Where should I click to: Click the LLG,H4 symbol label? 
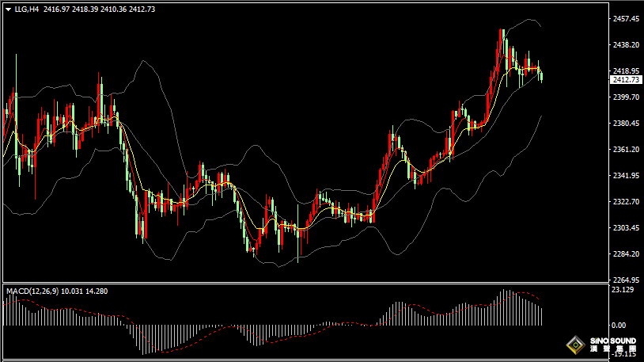coord(27,10)
